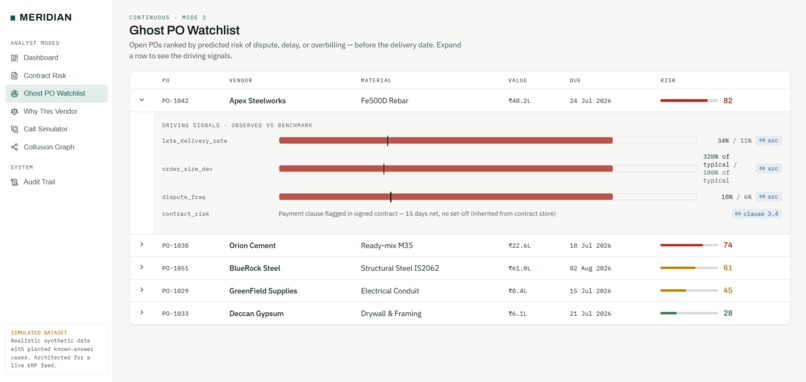Viewport: 806px width, 382px height.
Task: Expand the PO-1033 Deccan Gypsum row
Action: [142, 313]
